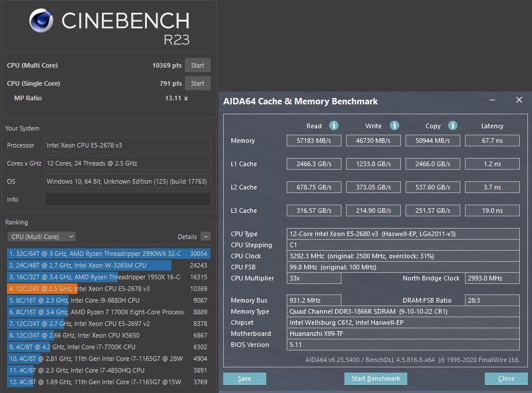This screenshot has width=532, height=393.
Task: Click the 791 pts single core score
Action: click(171, 83)
